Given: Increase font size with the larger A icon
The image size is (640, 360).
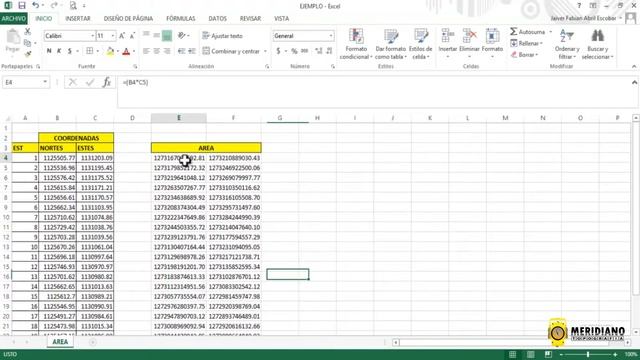Looking at the screenshot, I should point(122,36).
